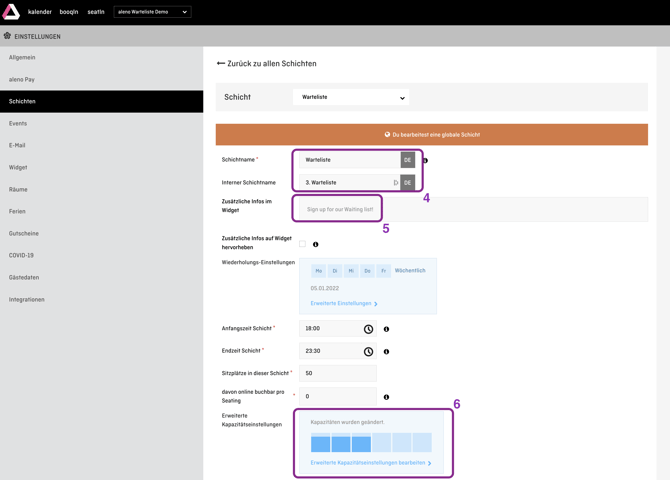Select Widget in the sidebar
The height and width of the screenshot is (480, 670).
[x=101, y=168]
